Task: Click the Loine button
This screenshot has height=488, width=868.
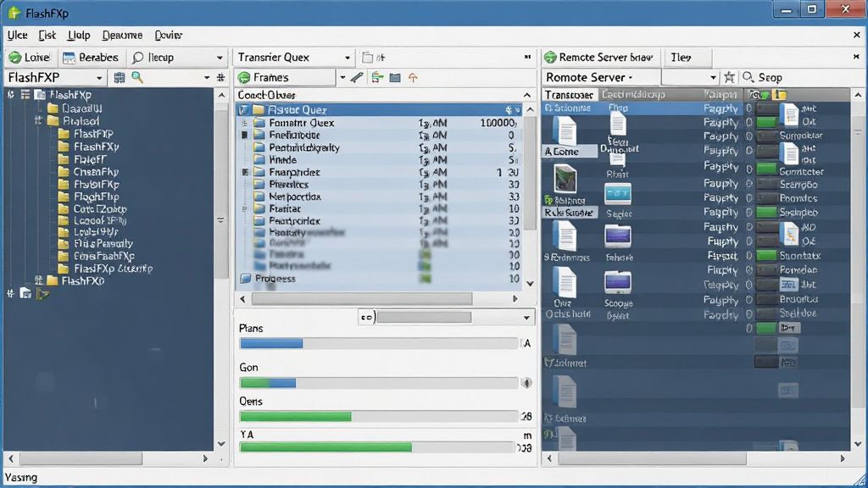Action: [30, 58]
